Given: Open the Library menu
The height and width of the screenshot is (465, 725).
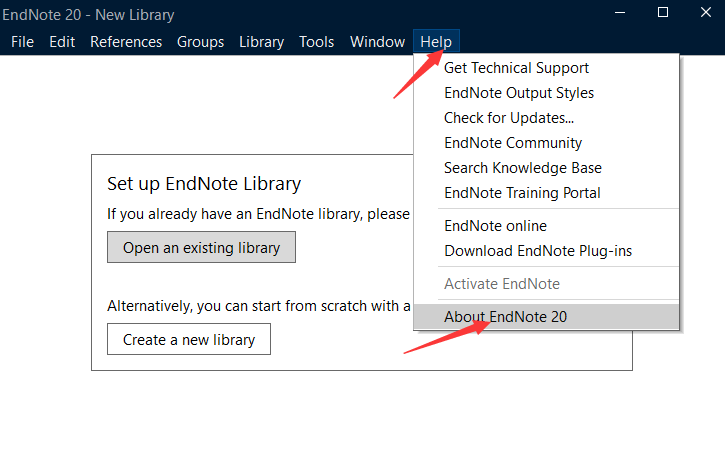Looking at the screenshot, I should click(261, 42).
